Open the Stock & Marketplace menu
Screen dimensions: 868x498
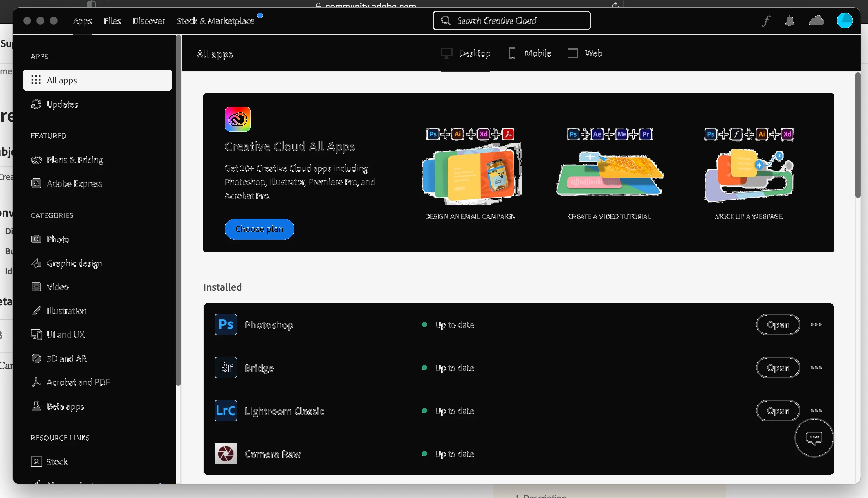(215, 21)
